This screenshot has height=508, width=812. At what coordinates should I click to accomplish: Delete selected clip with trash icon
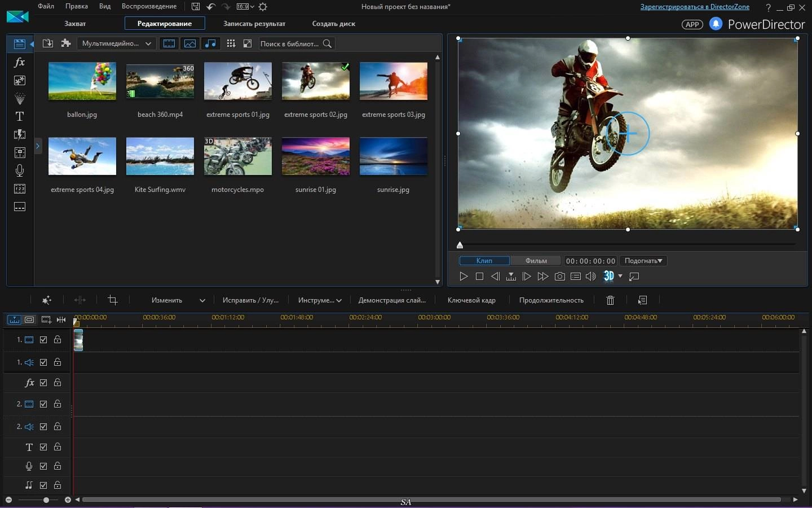[x=610, y=300]
